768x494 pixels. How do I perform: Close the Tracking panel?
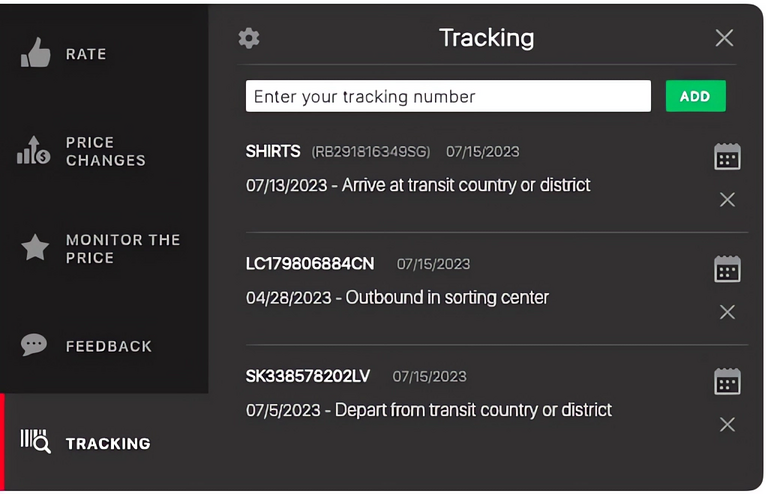(x=724, y=38)
